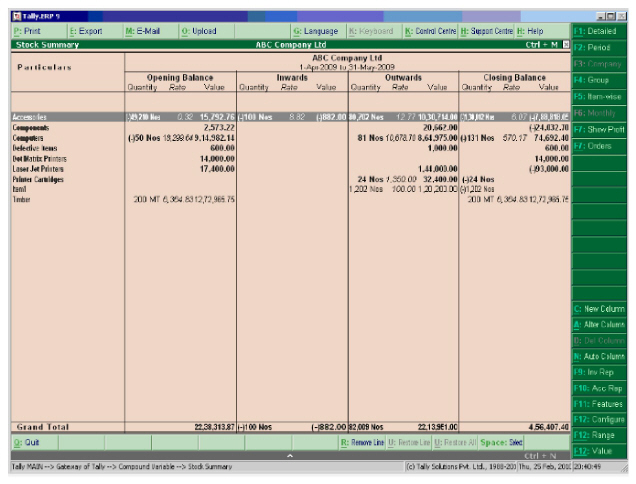This screenshot has height=484, width=636.
Task: Click F3: Company button
Action: point(599,64)
